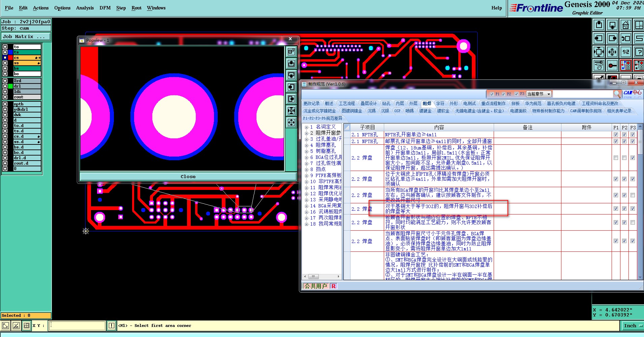Click the green color swatch of layer drl
This screenshot has height=337, width=644.
pyautogui.click(x=11, y=86)
